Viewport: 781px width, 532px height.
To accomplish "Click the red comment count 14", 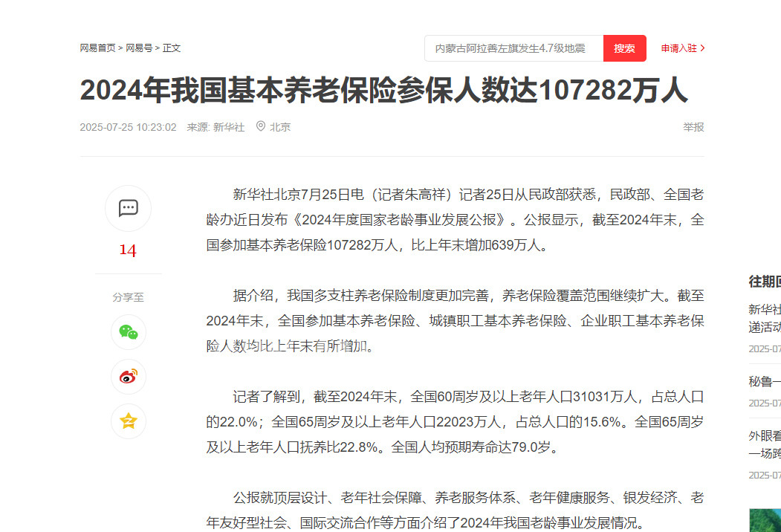I will click(x=128, y=250).
